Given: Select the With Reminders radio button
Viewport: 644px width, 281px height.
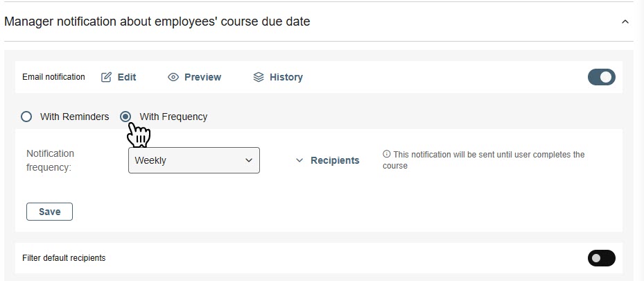Looking at the screenshot, I should click(26, 117).
